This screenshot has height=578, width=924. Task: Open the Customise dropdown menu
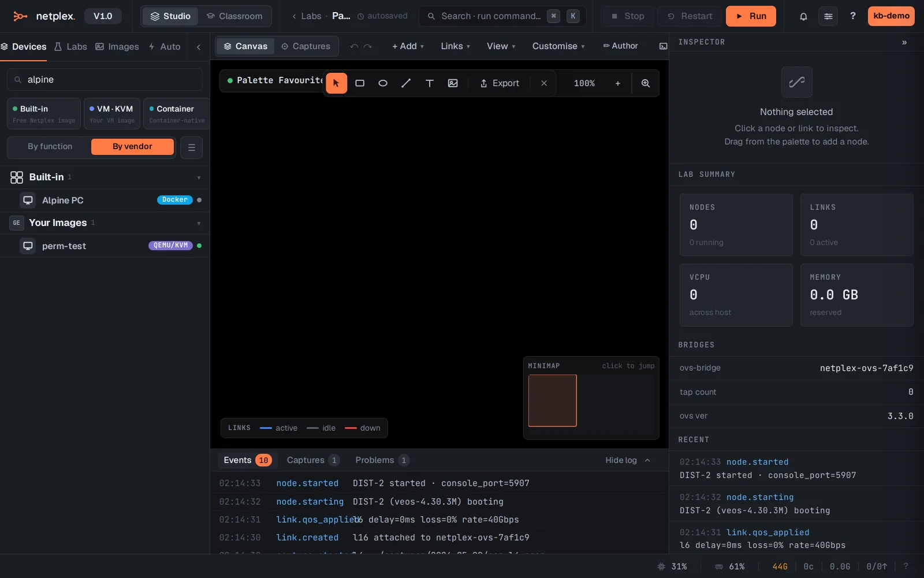click(x=558, y=46)
